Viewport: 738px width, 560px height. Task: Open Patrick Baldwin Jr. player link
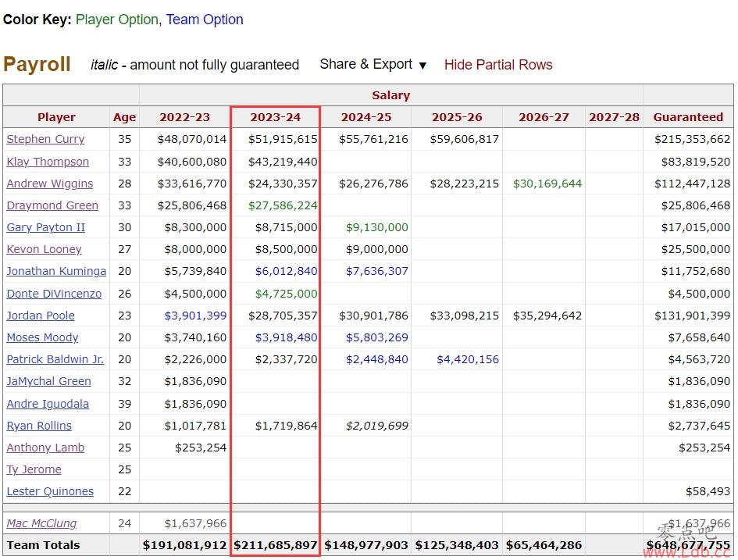tap(55, 359)
